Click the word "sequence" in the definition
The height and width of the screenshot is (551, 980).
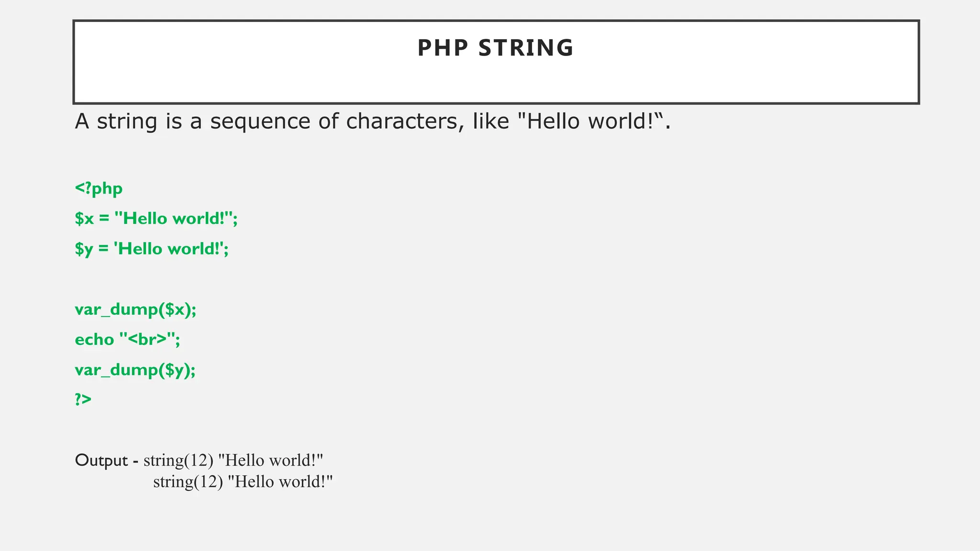pos(260,121)
